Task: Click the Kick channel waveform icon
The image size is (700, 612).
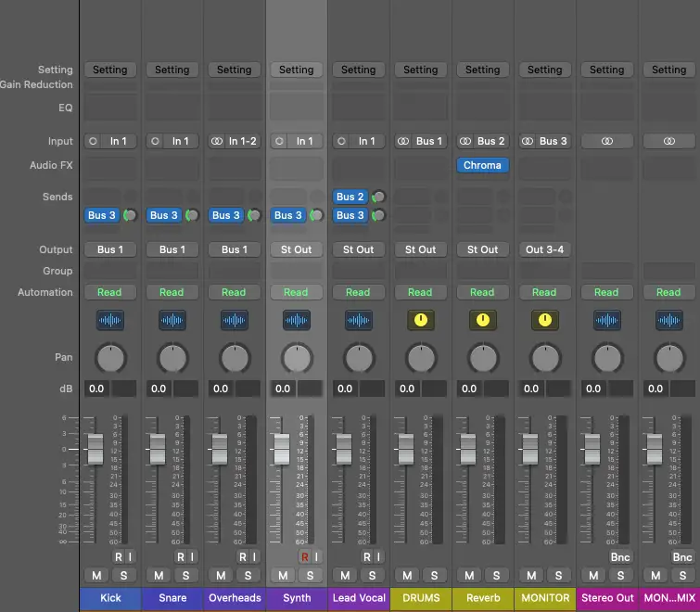Action: click(109, 320)
